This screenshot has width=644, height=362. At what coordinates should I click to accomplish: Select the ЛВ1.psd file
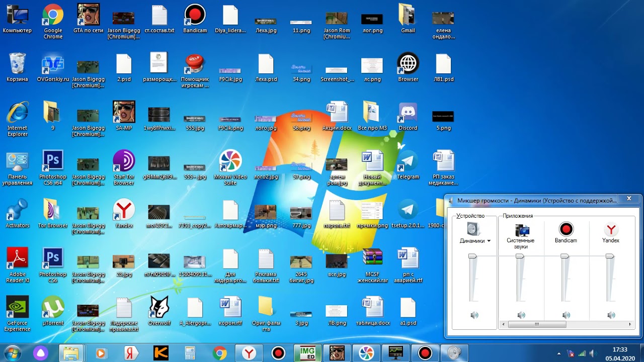coord(444,68)
